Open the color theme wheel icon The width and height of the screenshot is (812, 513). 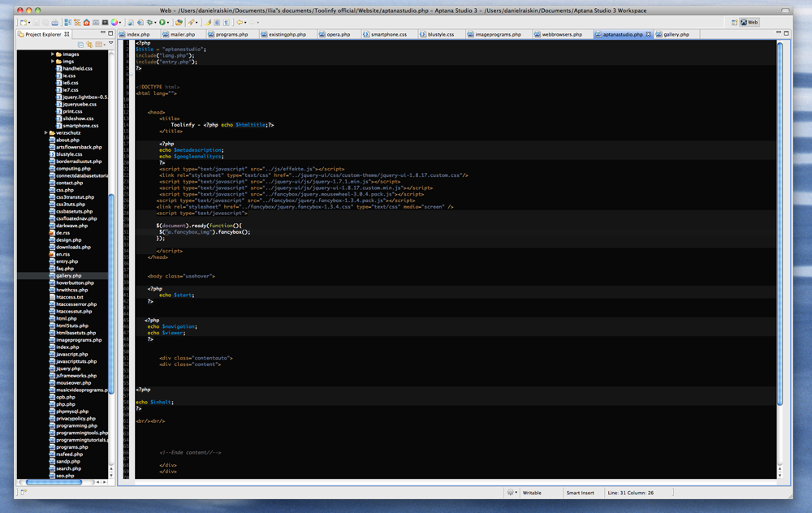[115, 23]
